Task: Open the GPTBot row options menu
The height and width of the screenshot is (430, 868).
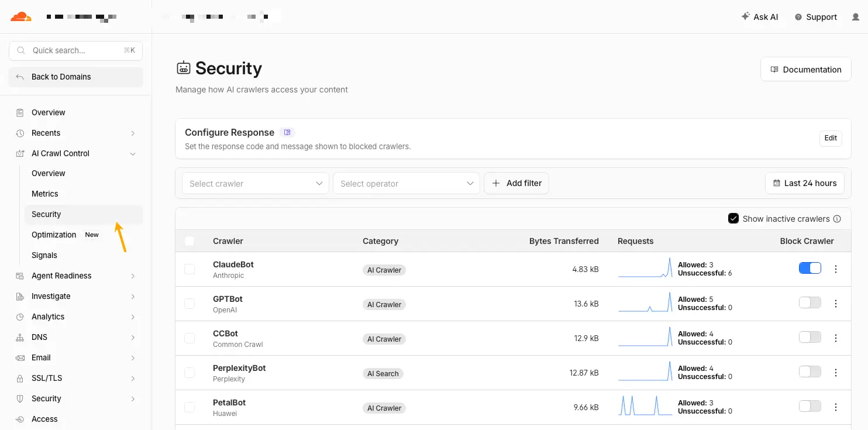Action: point(836,304)
